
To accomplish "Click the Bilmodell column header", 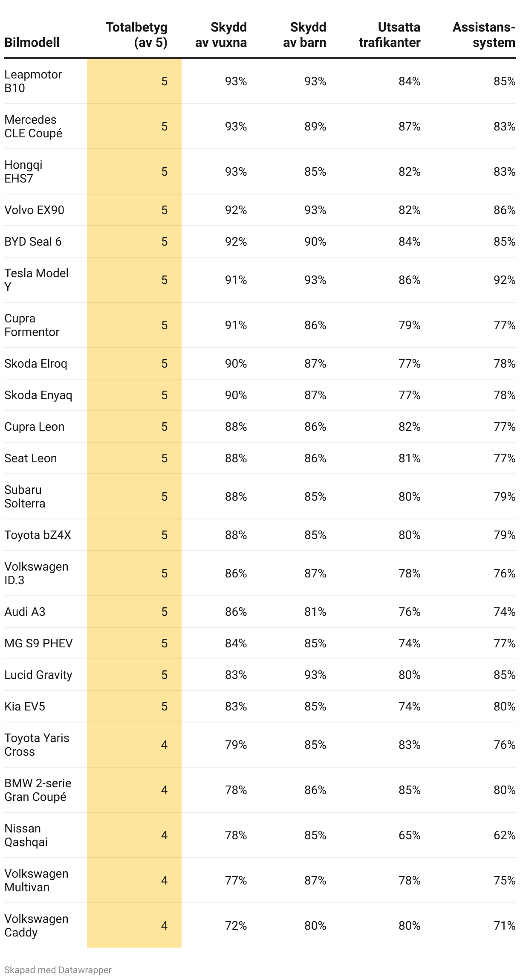I will click(32, 43).
